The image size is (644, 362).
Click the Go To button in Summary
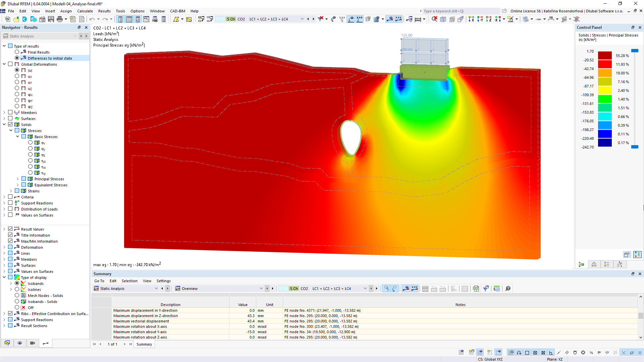(x=98, y=281)
